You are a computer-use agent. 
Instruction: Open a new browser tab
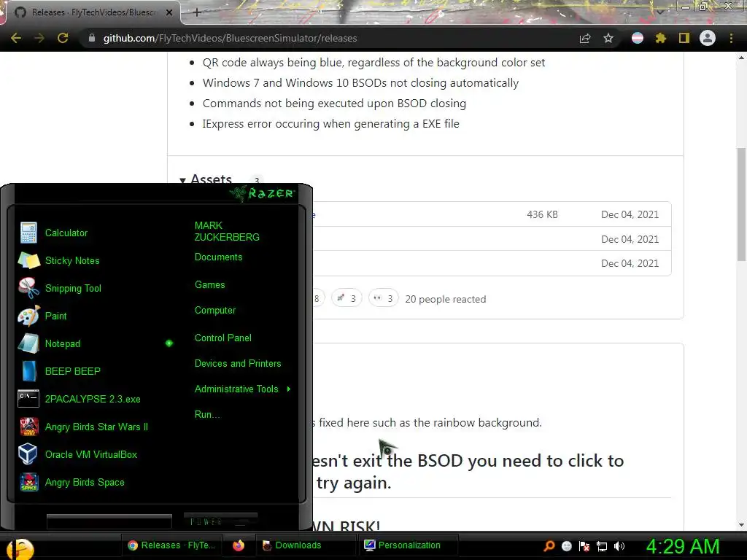(197, 12)
